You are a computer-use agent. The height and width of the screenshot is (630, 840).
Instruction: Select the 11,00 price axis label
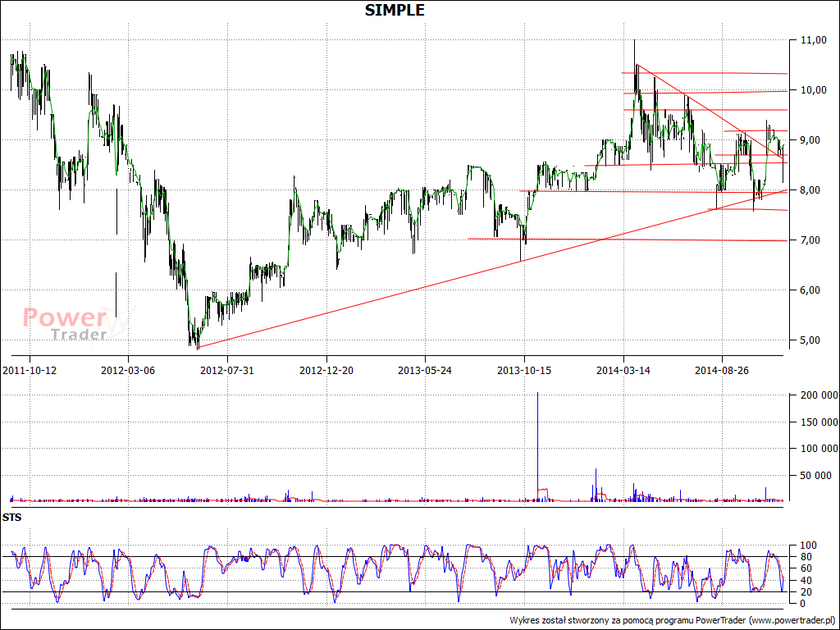(813, 40)
